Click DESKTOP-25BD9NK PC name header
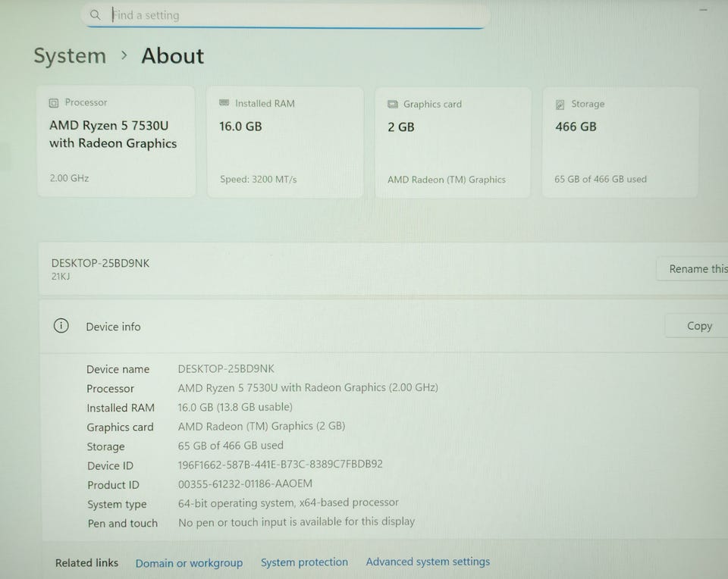 pos(100,263)
